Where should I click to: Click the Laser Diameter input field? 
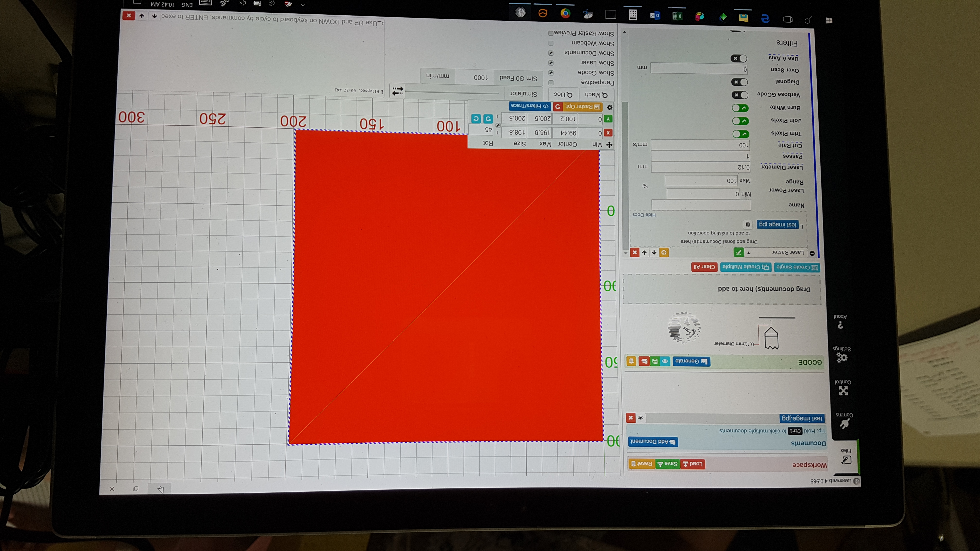point(701,167)
